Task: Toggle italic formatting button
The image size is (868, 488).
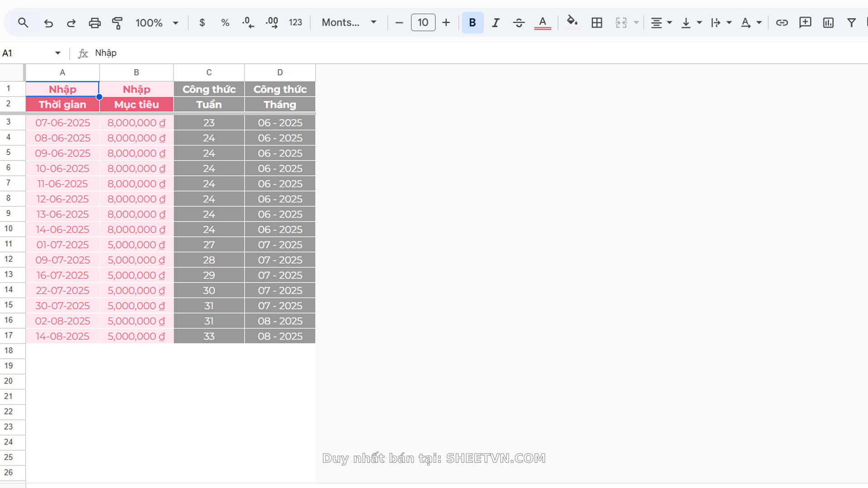Action: pyautogui.click(x=496, y=23)
